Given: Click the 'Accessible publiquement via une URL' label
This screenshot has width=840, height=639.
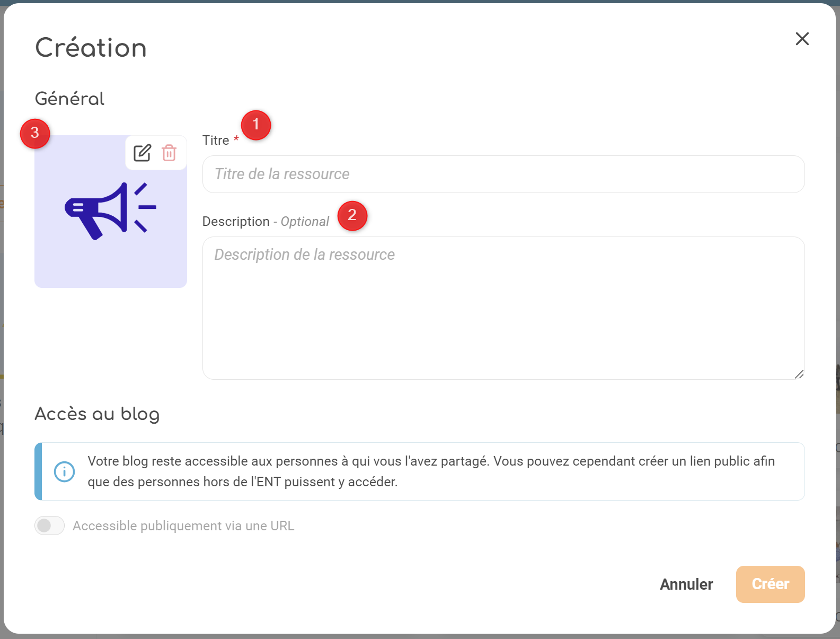Looking at the screenshot, I should point(183,526).
